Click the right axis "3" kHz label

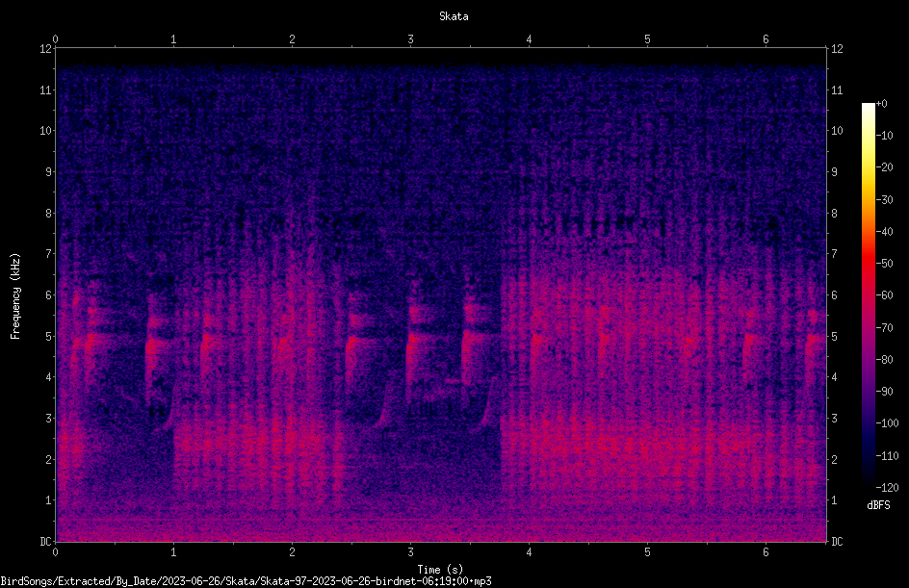coord(834,419)
